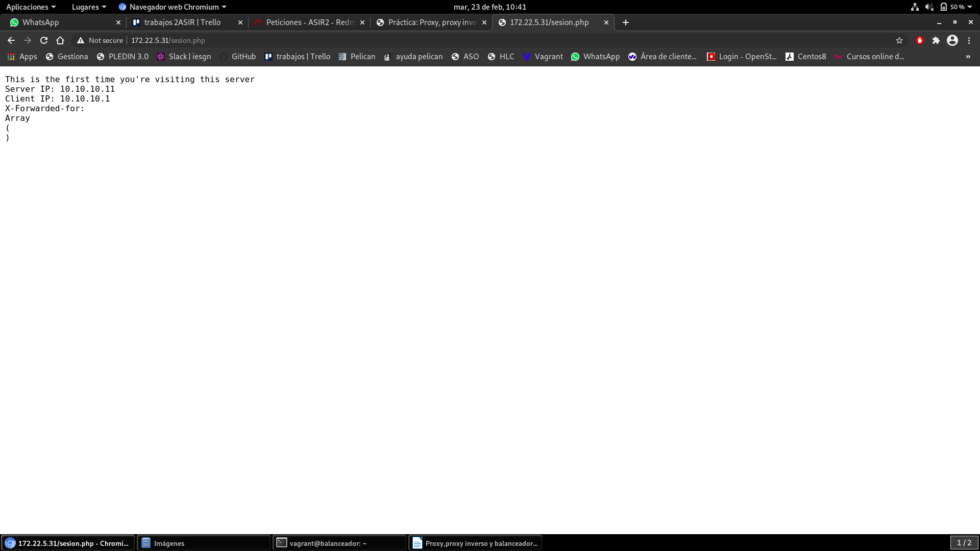The image size is (980, 551).
Task: Open Chromium three-dot menu
Action: 969,40
